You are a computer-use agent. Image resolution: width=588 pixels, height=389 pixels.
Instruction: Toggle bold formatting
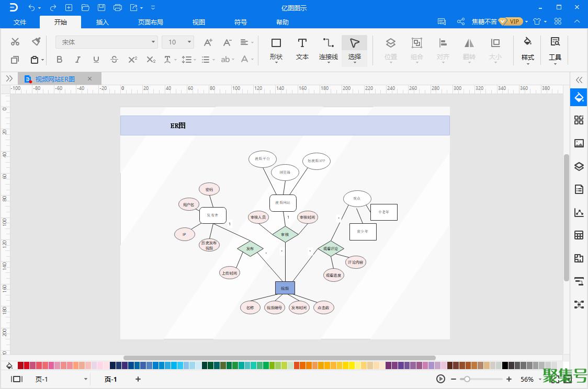tap(59, 60)
